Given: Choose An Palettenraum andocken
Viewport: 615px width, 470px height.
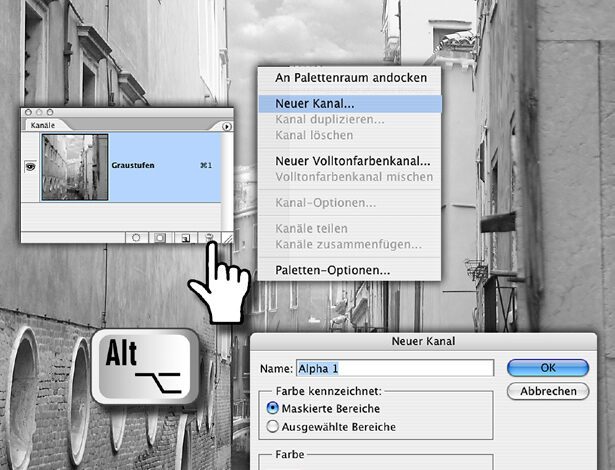Looking at the screenshot, I should 351,78.
